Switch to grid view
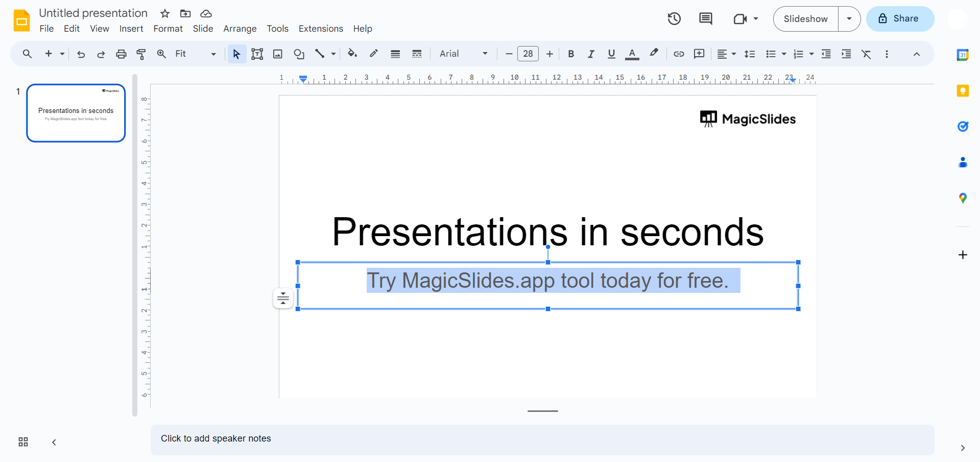 23,442
